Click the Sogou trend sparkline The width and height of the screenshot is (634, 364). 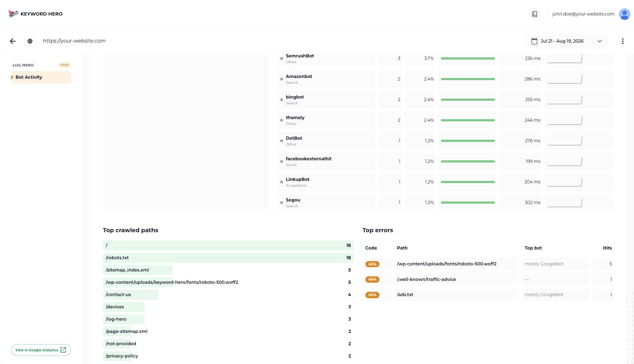point(565,203)
